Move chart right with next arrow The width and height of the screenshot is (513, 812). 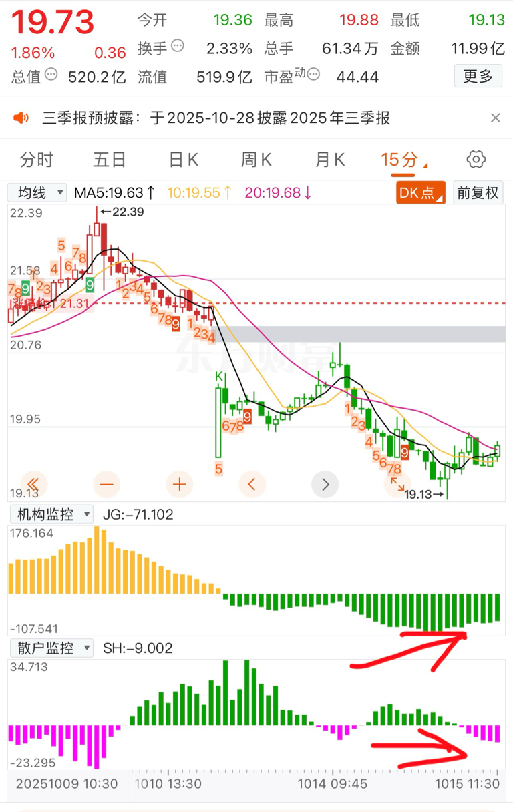point(325,484)
